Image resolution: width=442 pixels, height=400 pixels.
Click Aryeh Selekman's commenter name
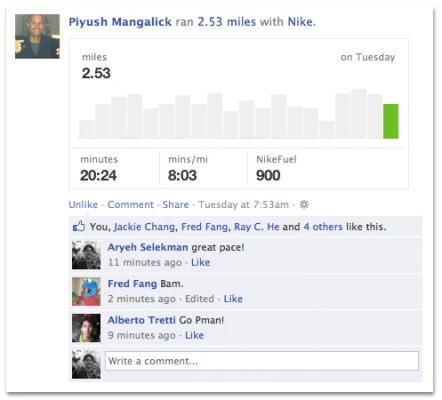pyautogui.click(x=148, y=247)
